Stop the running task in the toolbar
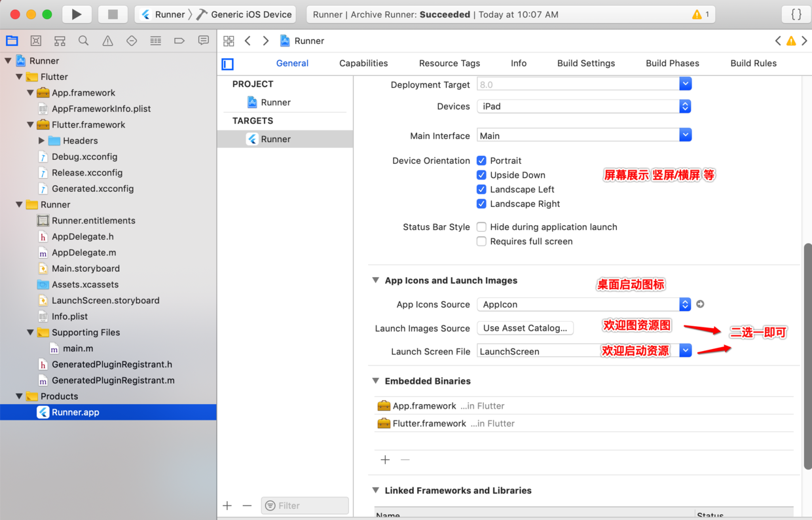This screenshot has width=812, height=520. [113, 14]
